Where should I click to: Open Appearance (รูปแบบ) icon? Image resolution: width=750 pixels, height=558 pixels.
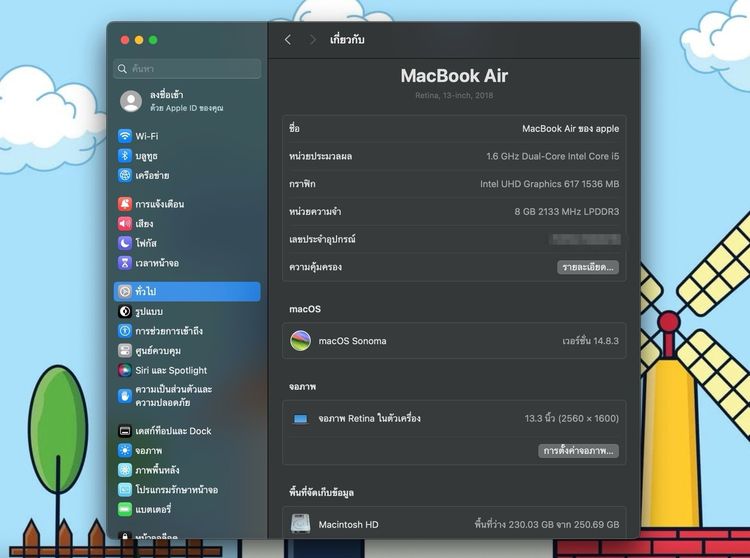click(x=125, y=311)
